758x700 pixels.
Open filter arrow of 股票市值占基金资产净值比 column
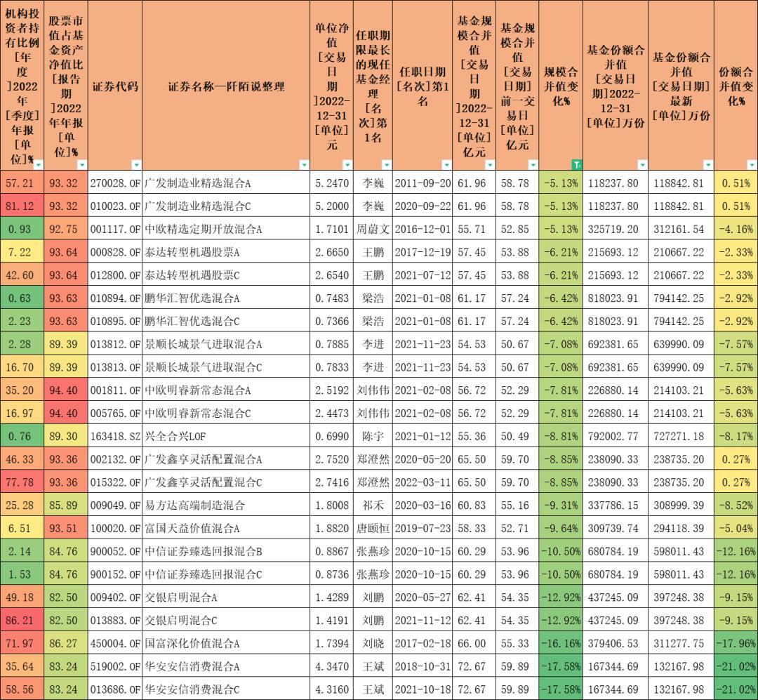coord(82,165)
